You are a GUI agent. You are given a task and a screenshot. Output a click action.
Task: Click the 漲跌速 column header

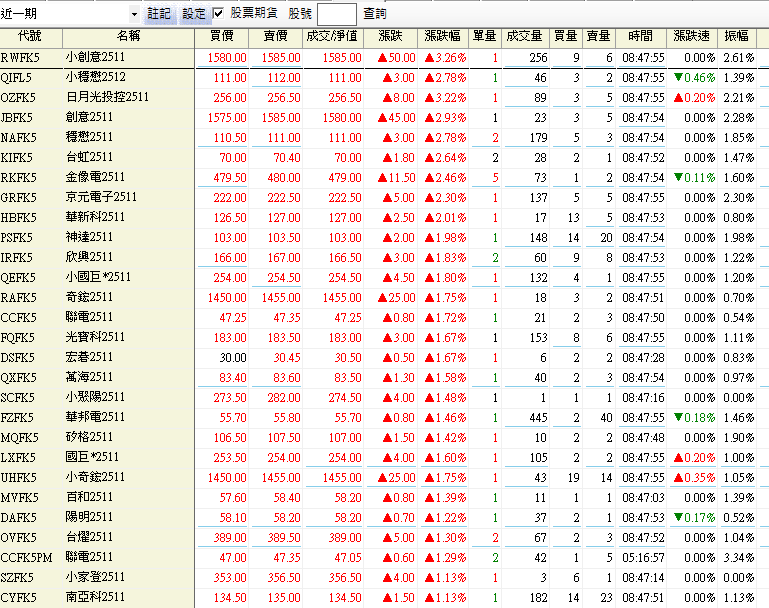click(694, 36)
